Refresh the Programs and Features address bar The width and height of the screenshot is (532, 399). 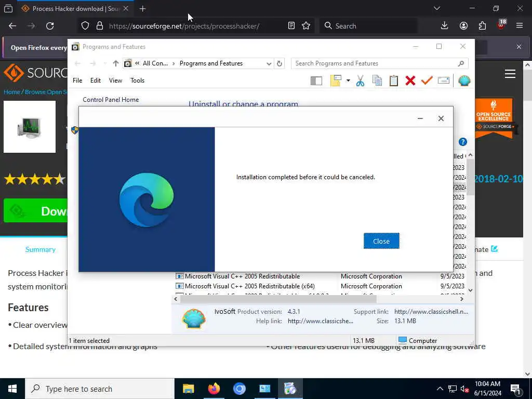click(x=279, y=63)
